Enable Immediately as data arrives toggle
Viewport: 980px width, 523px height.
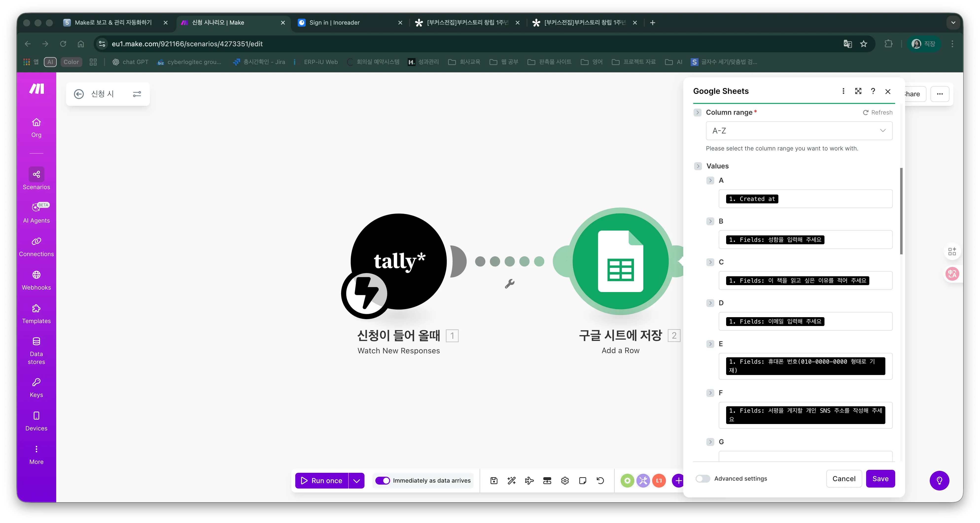coord(383,480)
